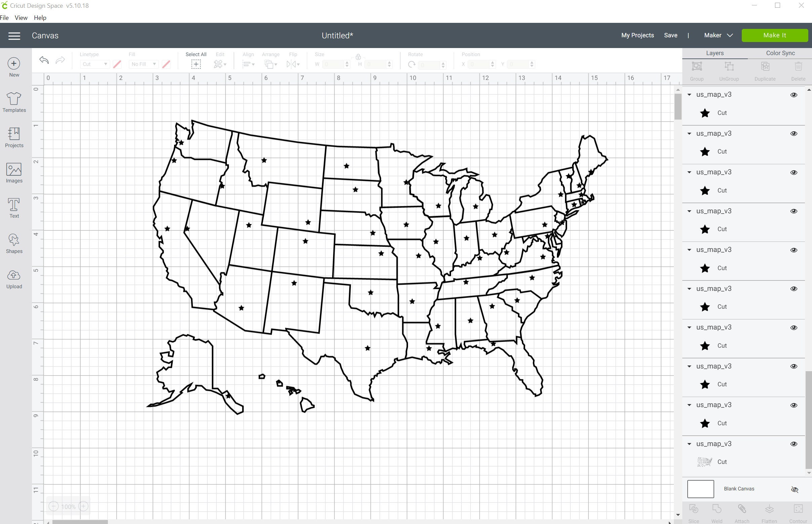
Task: Click the Make It button
Action: (774, 35)
